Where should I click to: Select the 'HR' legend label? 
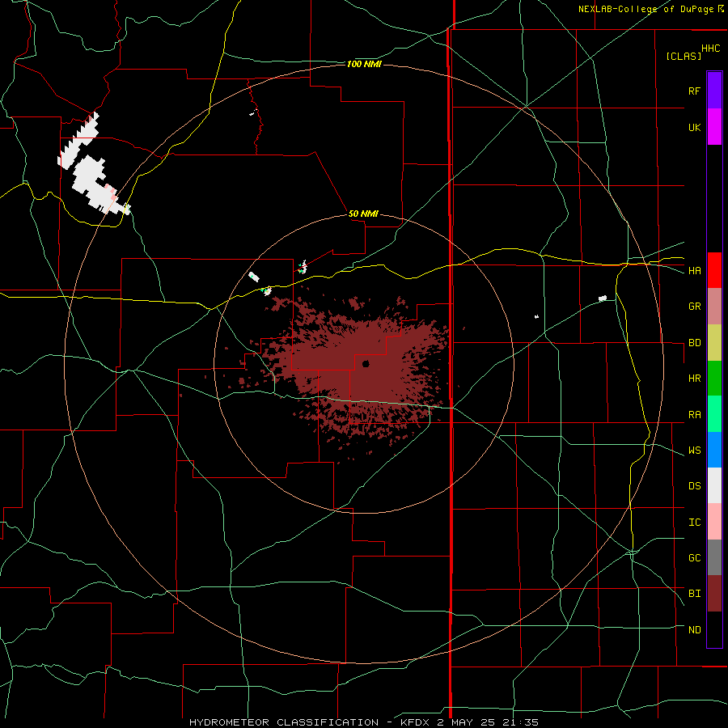(x=694, y=379)
